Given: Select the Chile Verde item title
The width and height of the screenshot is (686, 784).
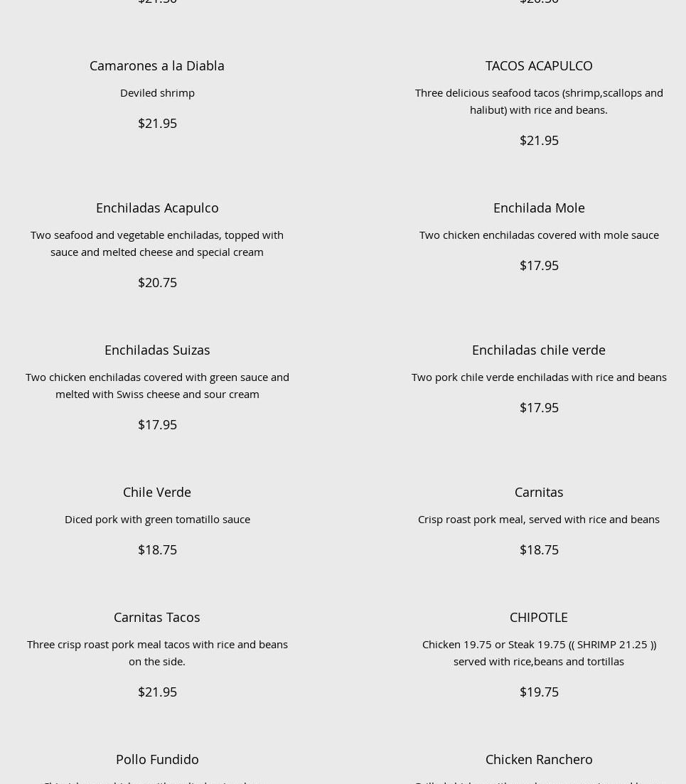Looking at the screenshot, I should [156, 492].
